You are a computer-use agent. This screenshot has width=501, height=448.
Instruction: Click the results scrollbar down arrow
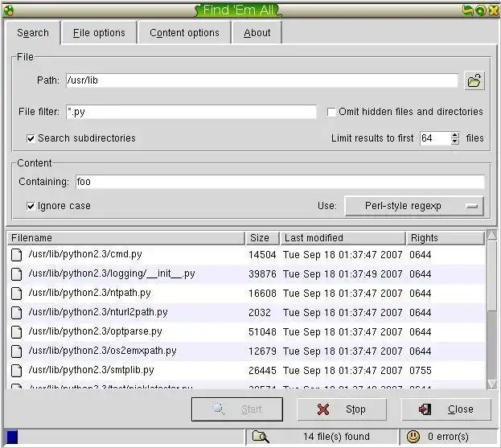(x=492, y=384)
